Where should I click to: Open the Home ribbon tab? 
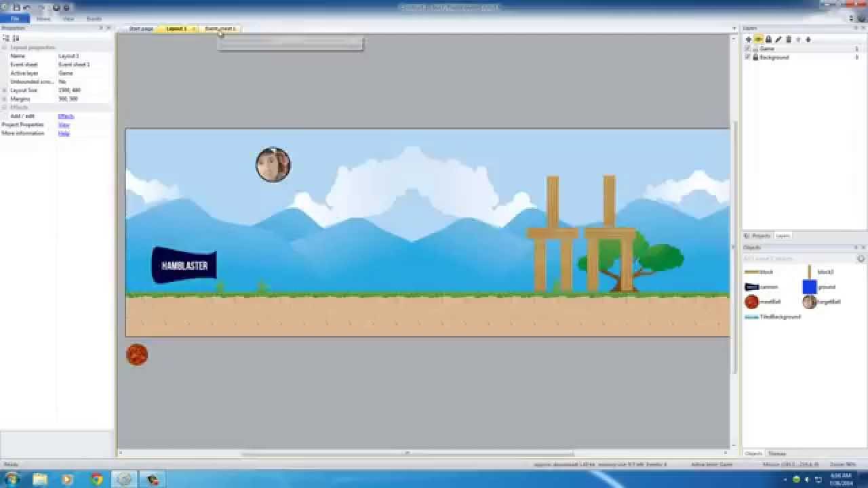pos(43,19)
